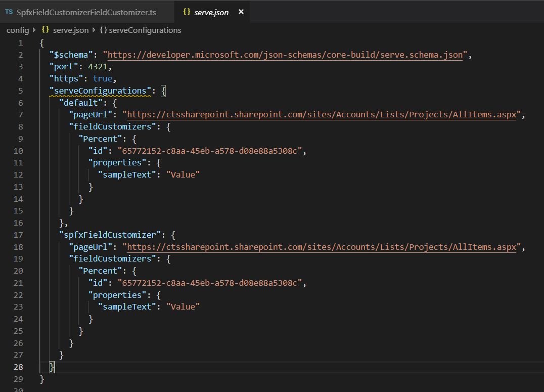The height and width of the screenshot is (392, 544).
Task: Open the pageUrl link on line 7
Action: tap(322, 115)
